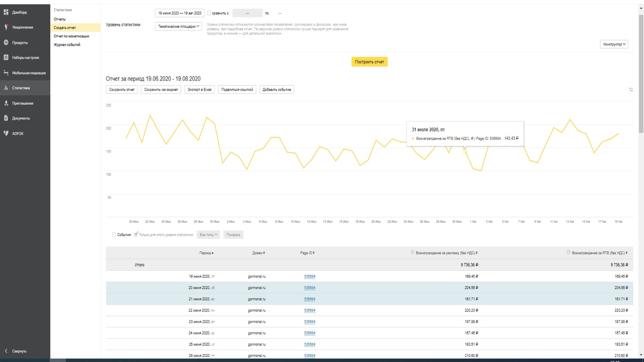Screen dimensions: 644x362
Task: Open the Documents icon in sidebar
Action: click(x=6, y=118)
